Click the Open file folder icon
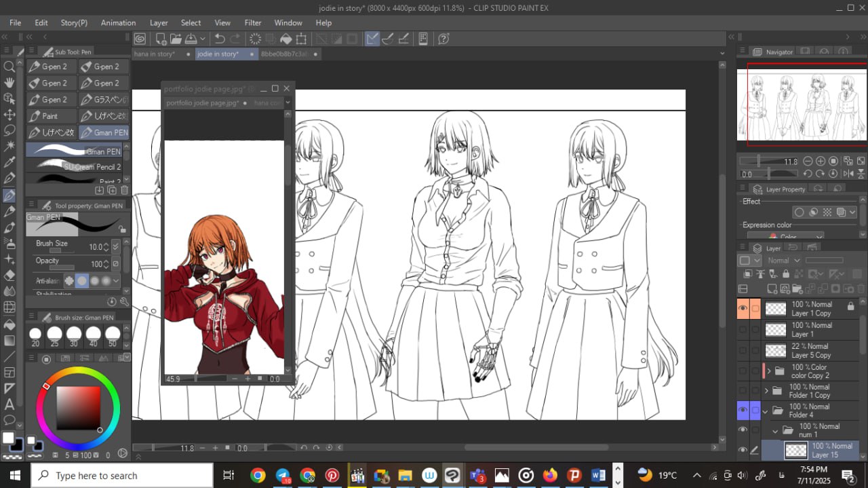Image resolution: width=868 pixels, height=488 pixels. click(176, 39)
